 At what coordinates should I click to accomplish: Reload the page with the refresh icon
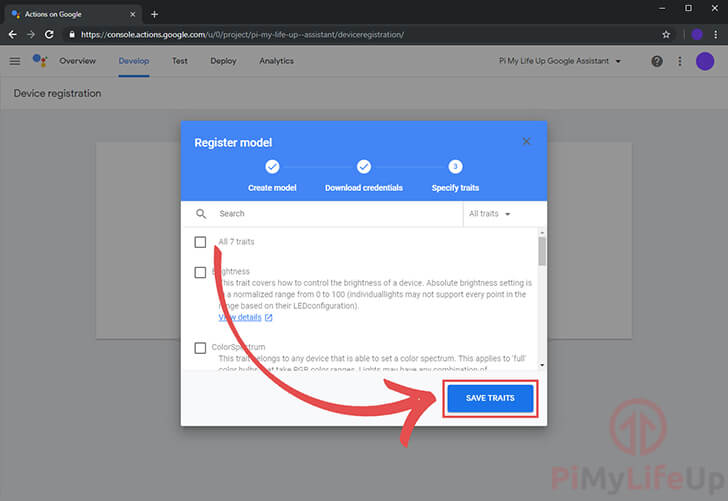(49, 34)
